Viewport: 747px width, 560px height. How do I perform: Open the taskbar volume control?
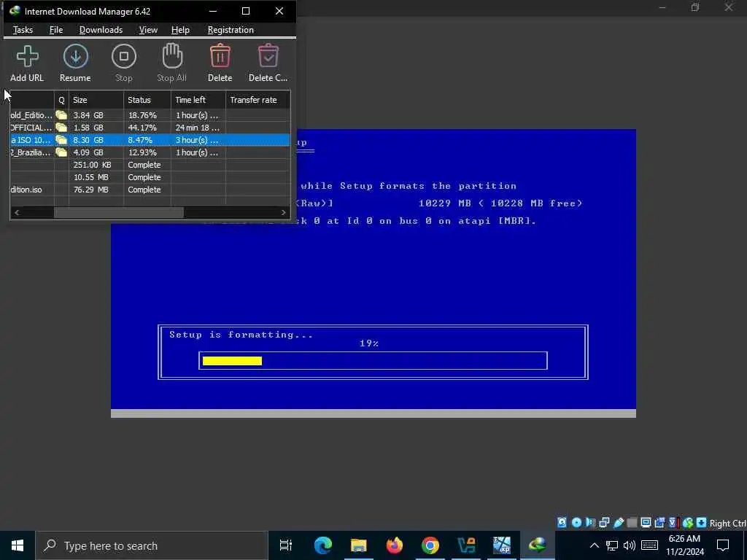pos(630,545)
